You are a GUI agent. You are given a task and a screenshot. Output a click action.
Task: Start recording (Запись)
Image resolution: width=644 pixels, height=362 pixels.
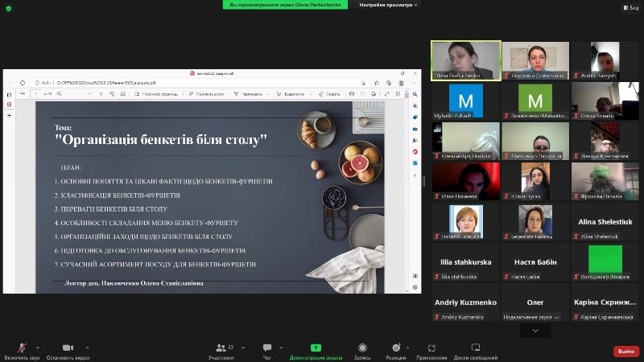[x=362, y=352]
